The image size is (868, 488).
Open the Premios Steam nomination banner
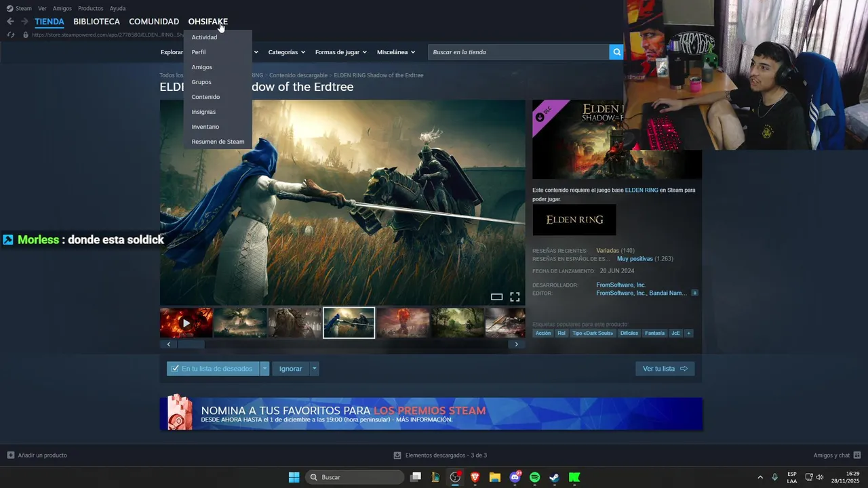[431, 413]
